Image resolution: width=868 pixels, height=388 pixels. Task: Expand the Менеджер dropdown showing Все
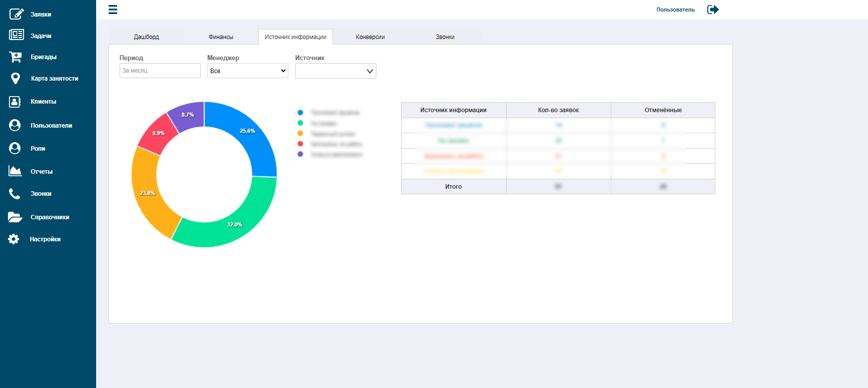[x=248, y=71]
